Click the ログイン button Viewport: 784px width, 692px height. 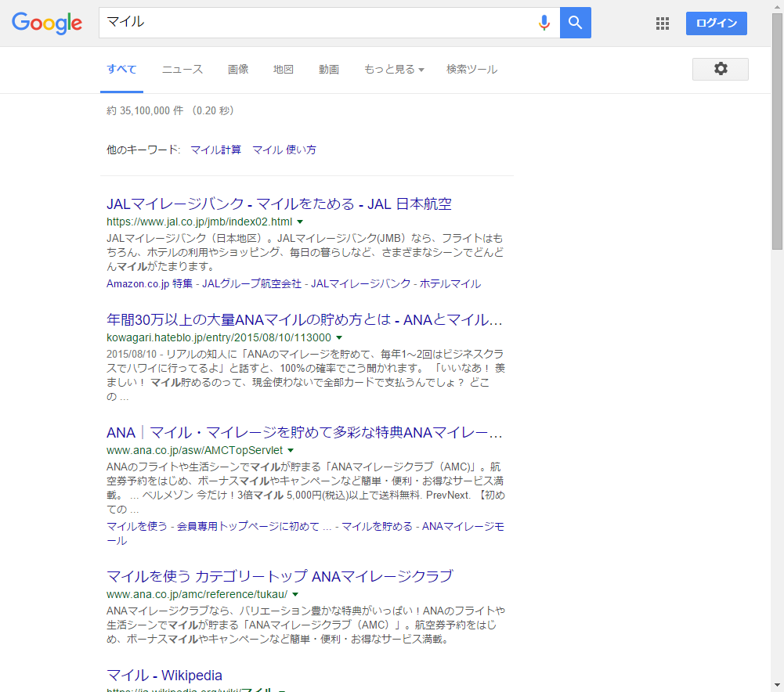point(717,23)
